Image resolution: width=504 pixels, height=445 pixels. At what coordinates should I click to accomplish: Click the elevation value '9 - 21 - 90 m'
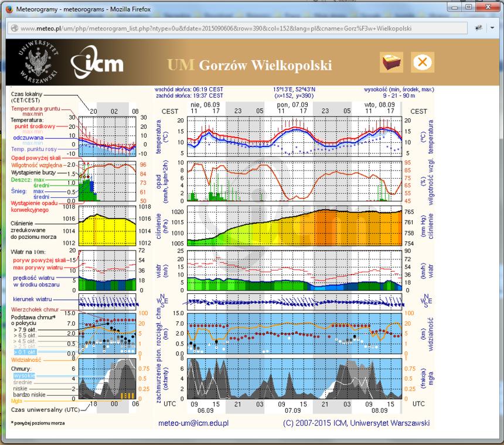click(x=399, y=95)
